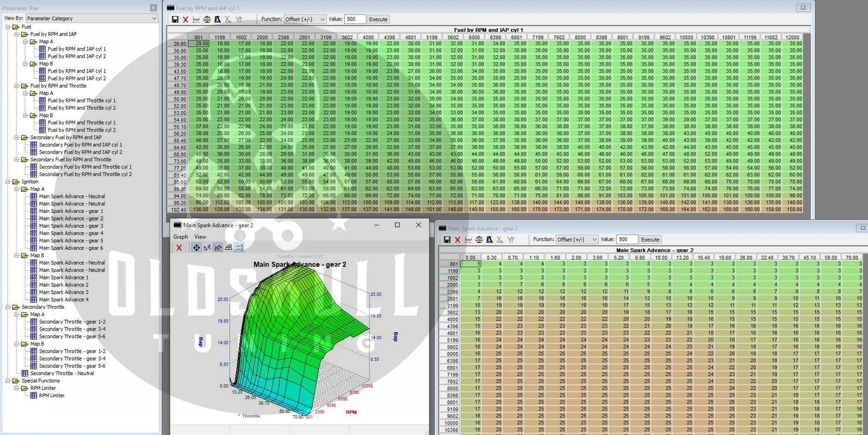
Task: Open graph view icon in Fuel table toolbar
Action: click(196, 19)
